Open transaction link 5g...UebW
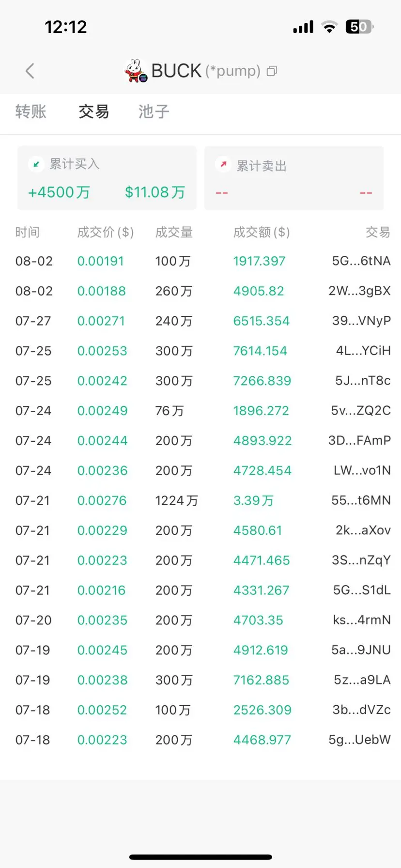Image resolution: width=401 pixels, height=868 pixels. (360, 740)
